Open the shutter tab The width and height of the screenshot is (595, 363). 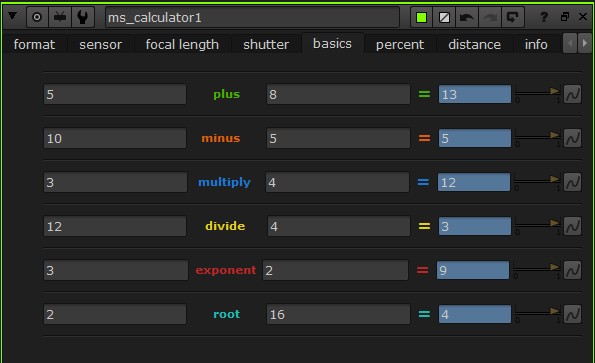pos(266,44)
